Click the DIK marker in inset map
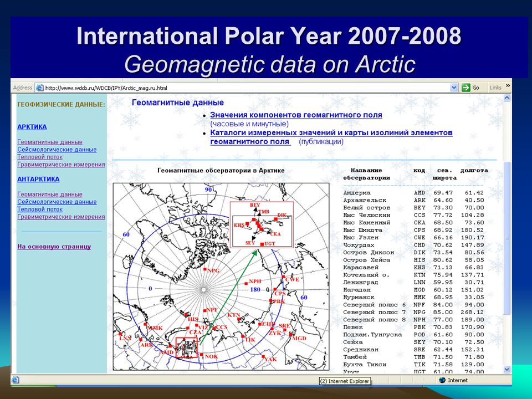This screenshot has width=532, height=399. pos(276,219)
